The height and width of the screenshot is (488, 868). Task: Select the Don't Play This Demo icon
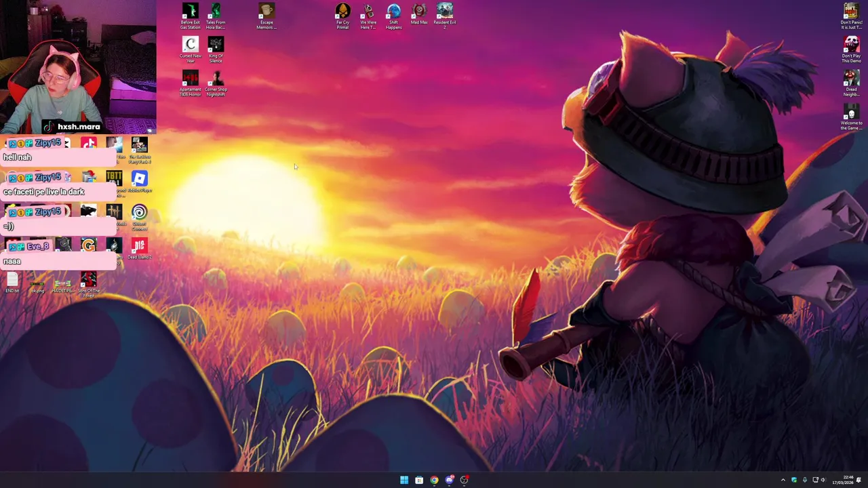point(851,49)
